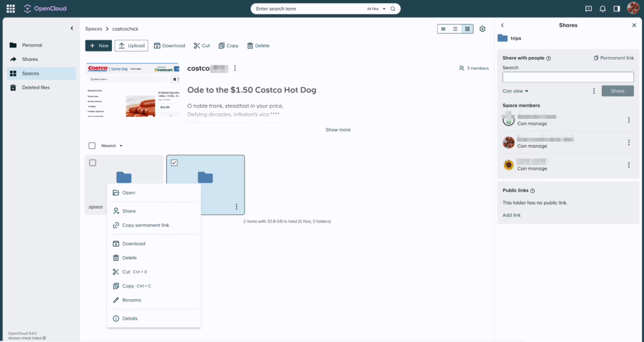Click the selected folder tile icon
Viewport: 644px width, 342px height.
[x=206, y=177]
